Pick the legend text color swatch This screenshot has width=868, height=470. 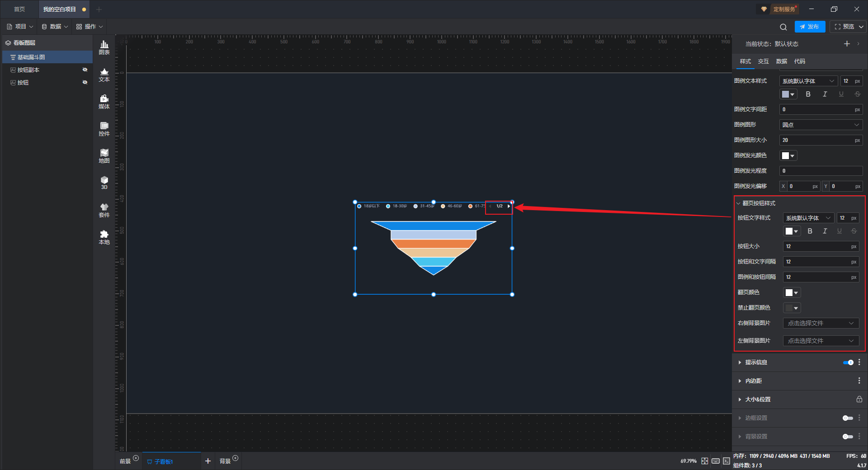[788, 94]
